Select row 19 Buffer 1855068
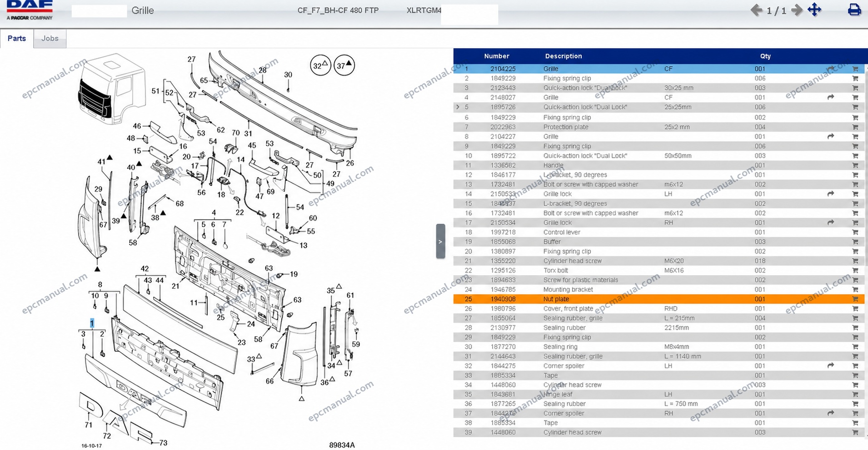 click(659, 242)
